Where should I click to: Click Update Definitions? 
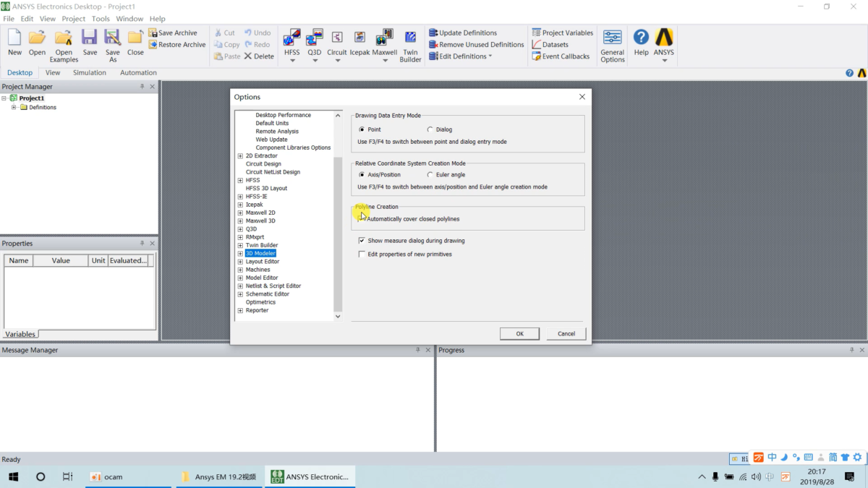pos(463,33)
